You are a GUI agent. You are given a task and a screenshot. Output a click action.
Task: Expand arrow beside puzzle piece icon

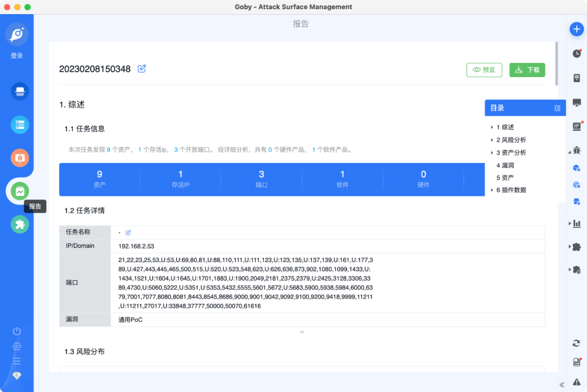coord(570,247)
